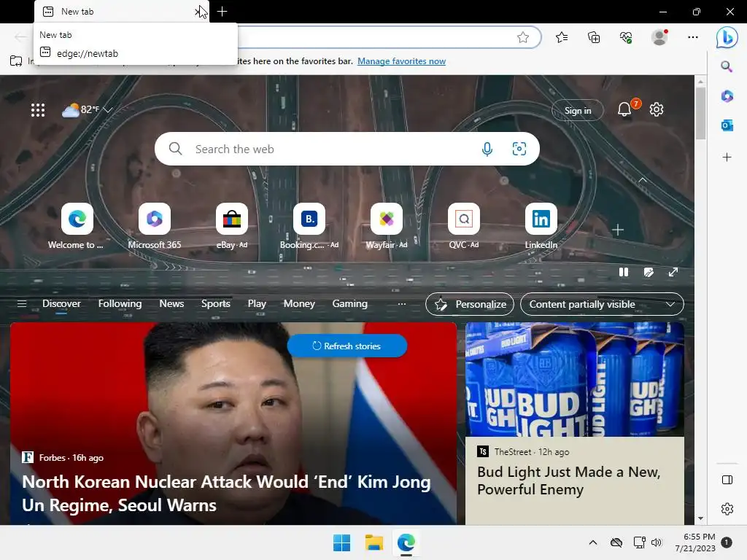The image size is (747, 560).
Task: Open the North Korean Nuclear Attack headline
Action: (226, 494)
